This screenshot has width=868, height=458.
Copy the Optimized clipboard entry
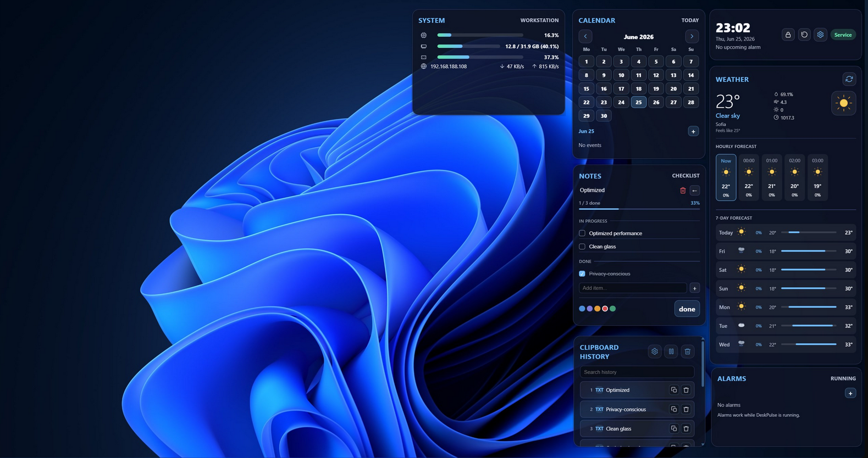click(x=674, y=390)
